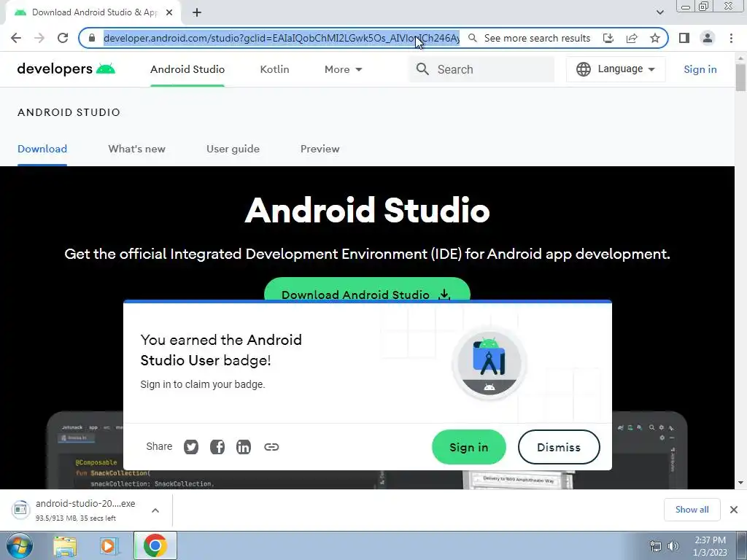Show all downloads
The width and height of the screenshot is (747, 560).
coord(692,510)
